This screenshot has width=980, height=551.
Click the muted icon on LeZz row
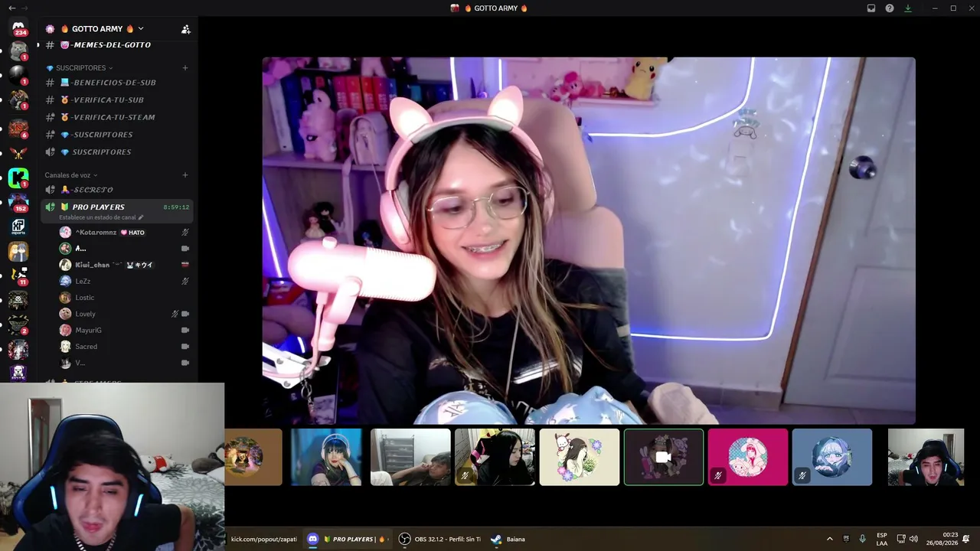pyautogui.click(x=185, y=282)
